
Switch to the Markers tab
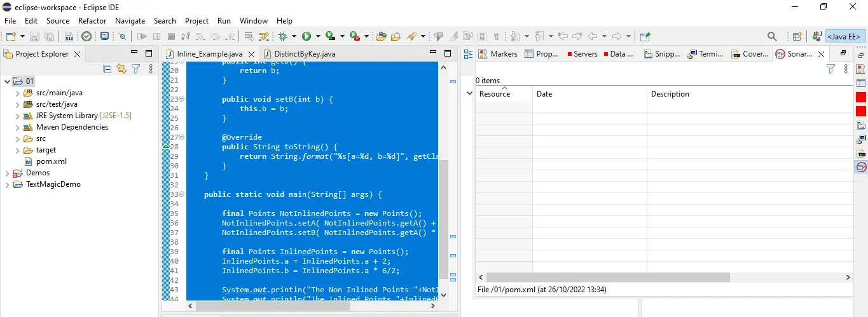(498, 54)
